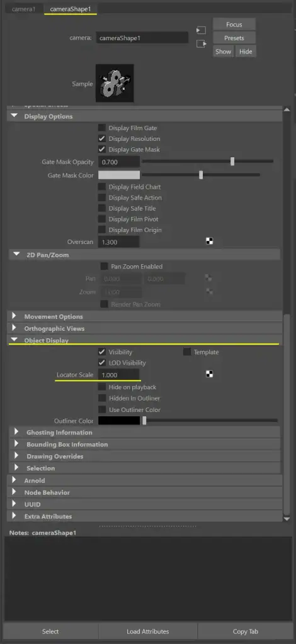Click the Load Attributes button
Viewport: 296px width, 644px height.
click(147, 631)
